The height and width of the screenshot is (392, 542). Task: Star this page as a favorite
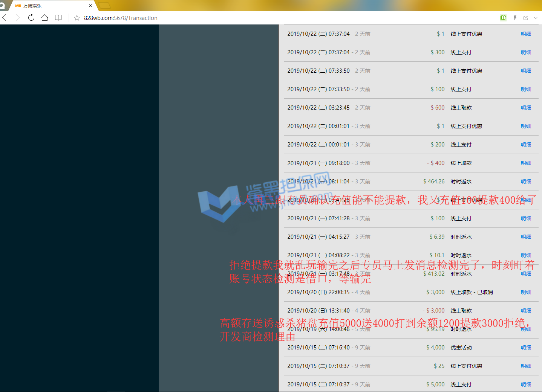pyautogui.click(x=77, y=18)
